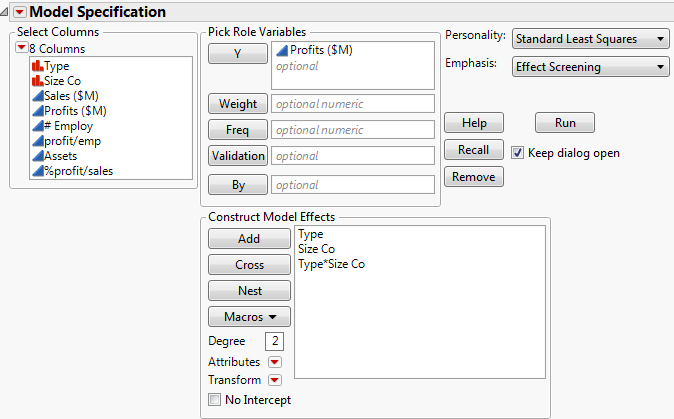Click the %profit/sales continuous icon
The width and height of the screenshot is (674, 419).
click(x=37, y=171)
